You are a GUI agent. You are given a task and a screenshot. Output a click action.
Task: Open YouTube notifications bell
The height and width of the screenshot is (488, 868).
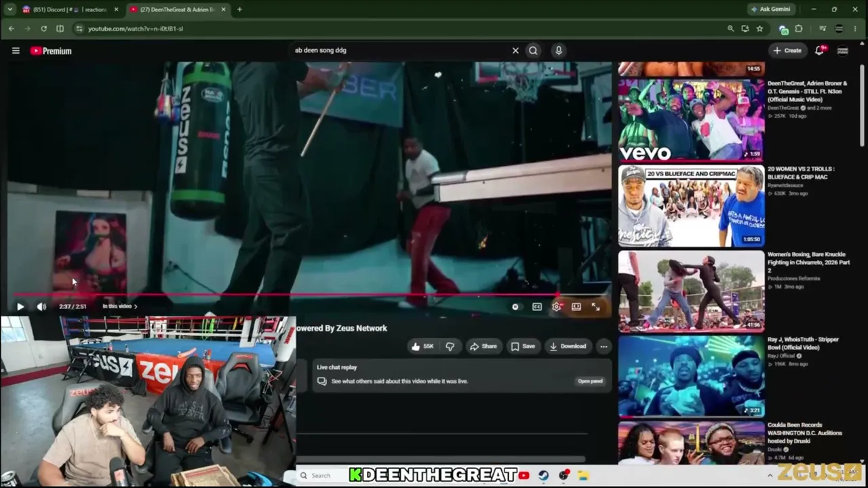(820, 50)
